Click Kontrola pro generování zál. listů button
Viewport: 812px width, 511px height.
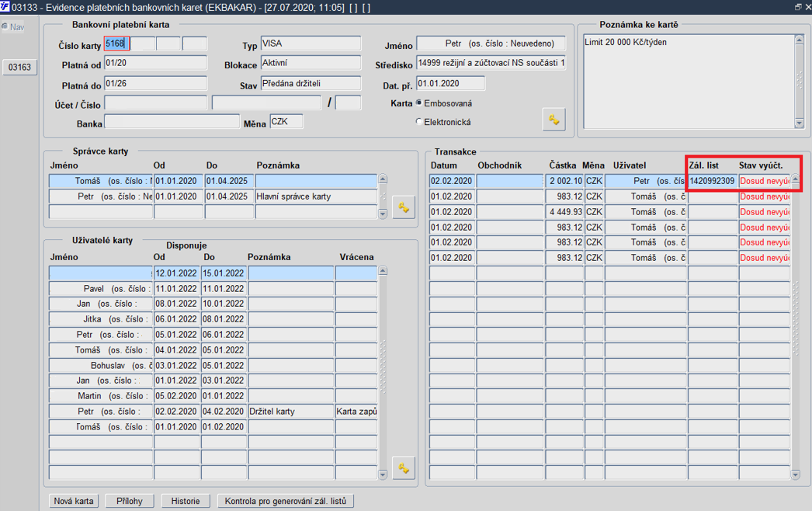[x=286, y=501]
